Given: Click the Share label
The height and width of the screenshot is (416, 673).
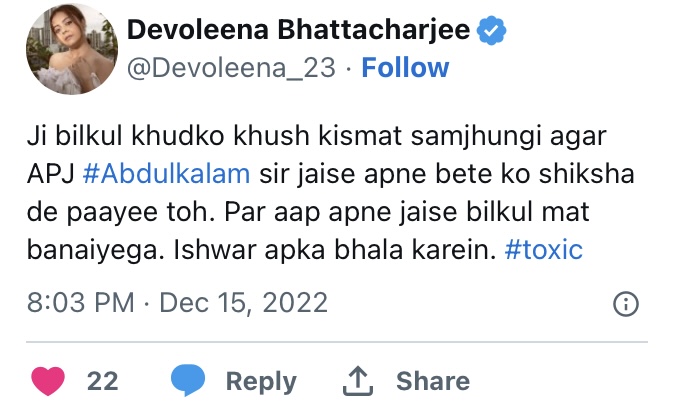Looking at the screenshot, I should coord(432,381).
